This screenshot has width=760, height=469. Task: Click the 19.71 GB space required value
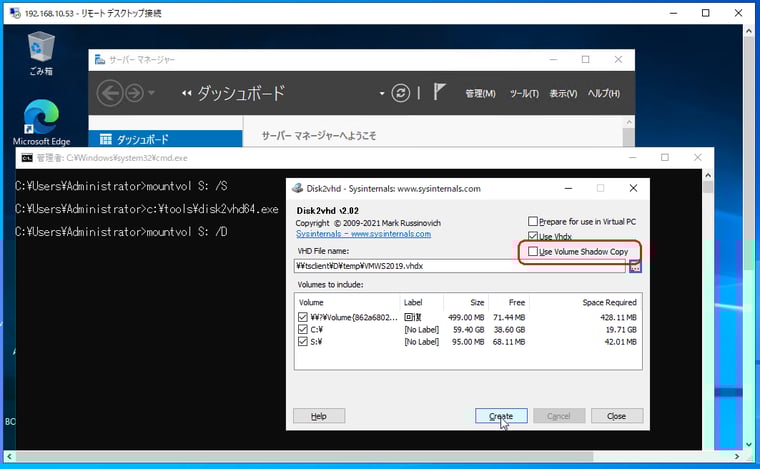[621, 329]
